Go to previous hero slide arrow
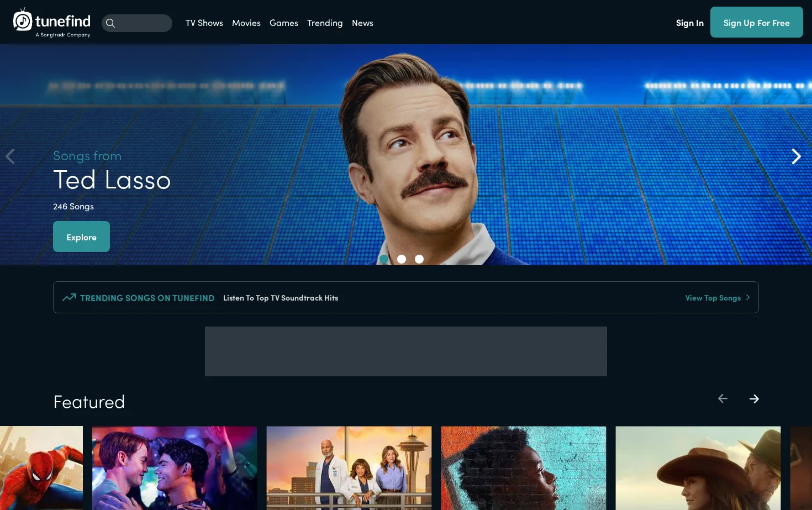 click(10, 156)
